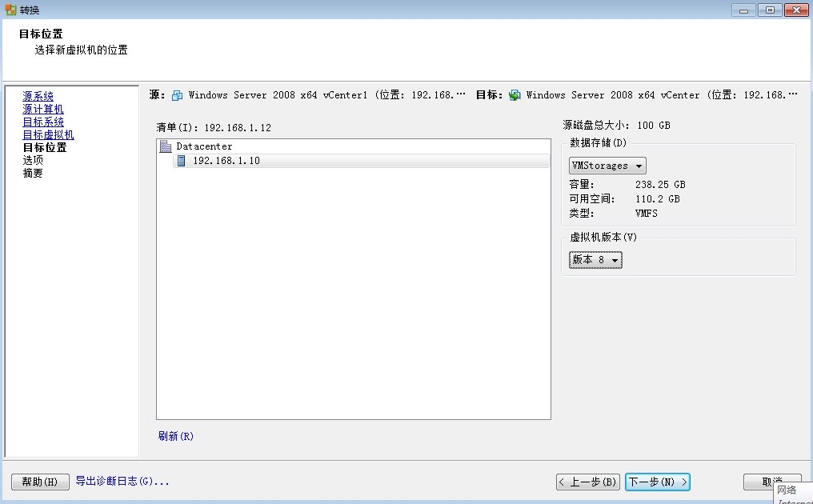Go to the 源计算机 step
The height and width of the screenshot is (504, 813).
tap(43, 110)
